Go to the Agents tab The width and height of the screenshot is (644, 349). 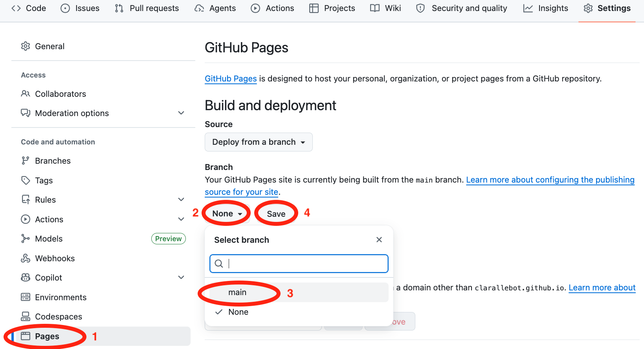click(215, 8)
